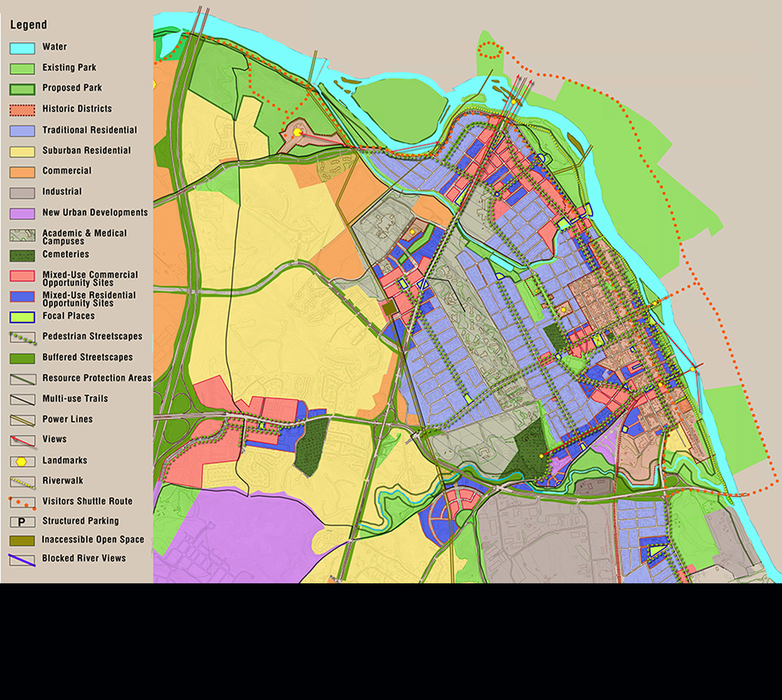The width and height of the screenshot is (782, 700).
Task: Click the "Riverwalk" legend label
Action: 63,481
